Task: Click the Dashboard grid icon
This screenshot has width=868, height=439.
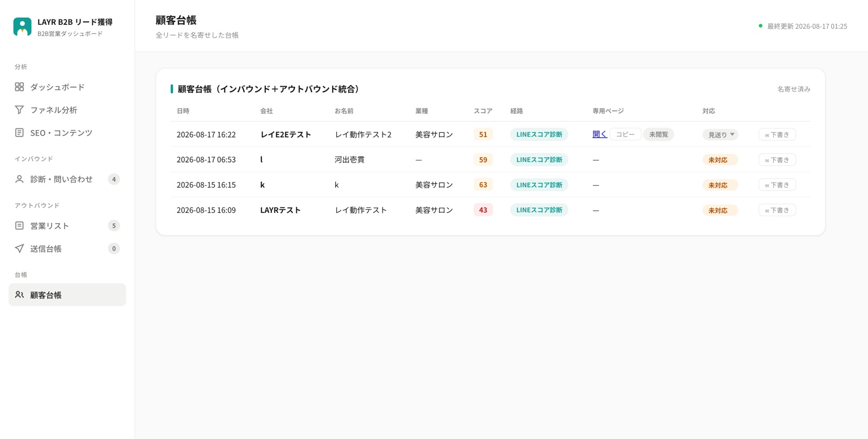Action: point(20,87)
